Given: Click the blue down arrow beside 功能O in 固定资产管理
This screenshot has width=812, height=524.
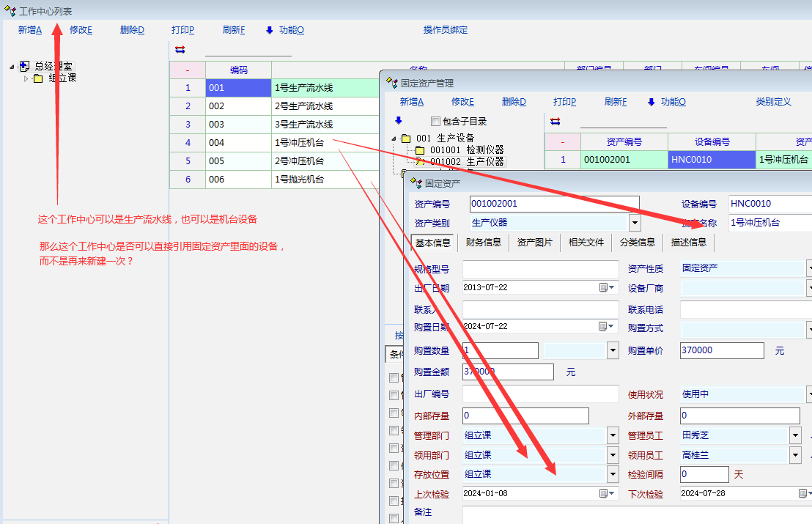Looking at the screenshot, I should [651, 102].
